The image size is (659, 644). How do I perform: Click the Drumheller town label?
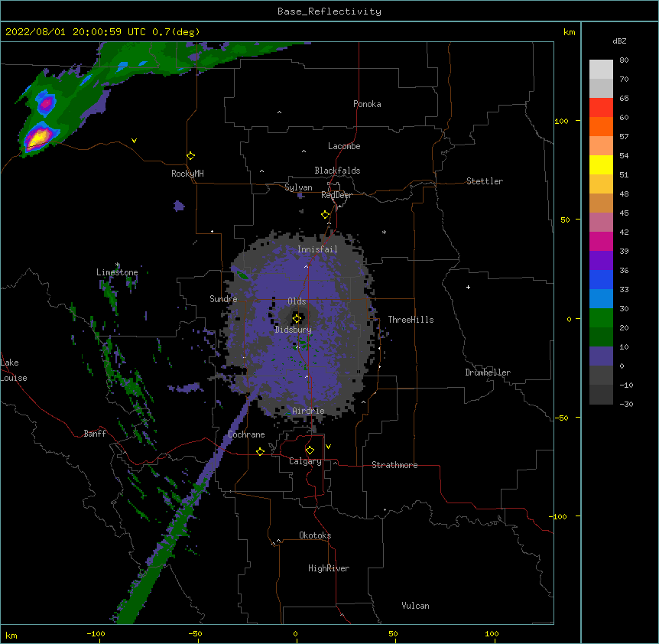488,372
